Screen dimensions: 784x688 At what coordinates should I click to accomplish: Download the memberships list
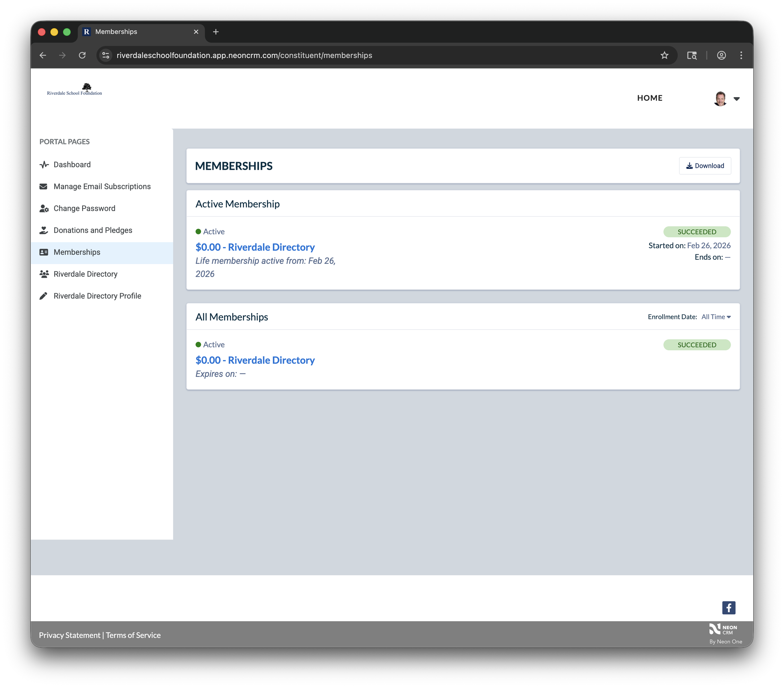pos(705,166)
